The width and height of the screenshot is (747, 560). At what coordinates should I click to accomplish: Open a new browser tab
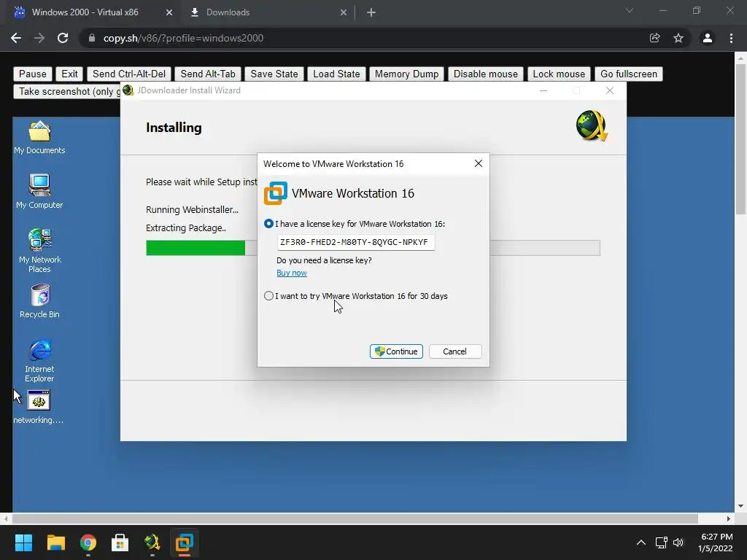tap(371, 12)
